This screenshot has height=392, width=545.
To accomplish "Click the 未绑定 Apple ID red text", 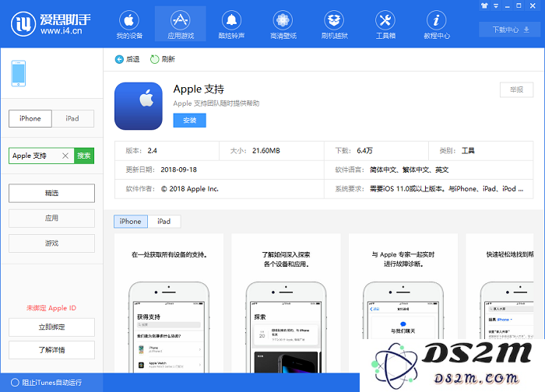I will tap(51, 308).
